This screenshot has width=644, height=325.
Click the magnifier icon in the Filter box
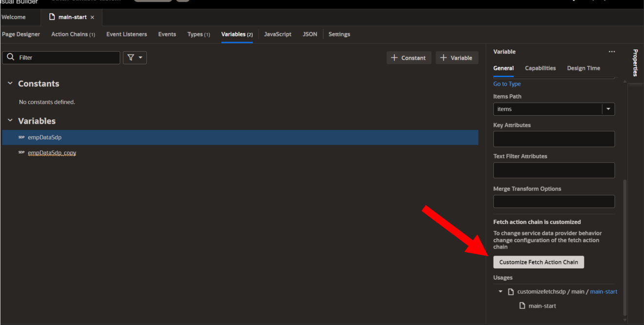coord(10,57)
